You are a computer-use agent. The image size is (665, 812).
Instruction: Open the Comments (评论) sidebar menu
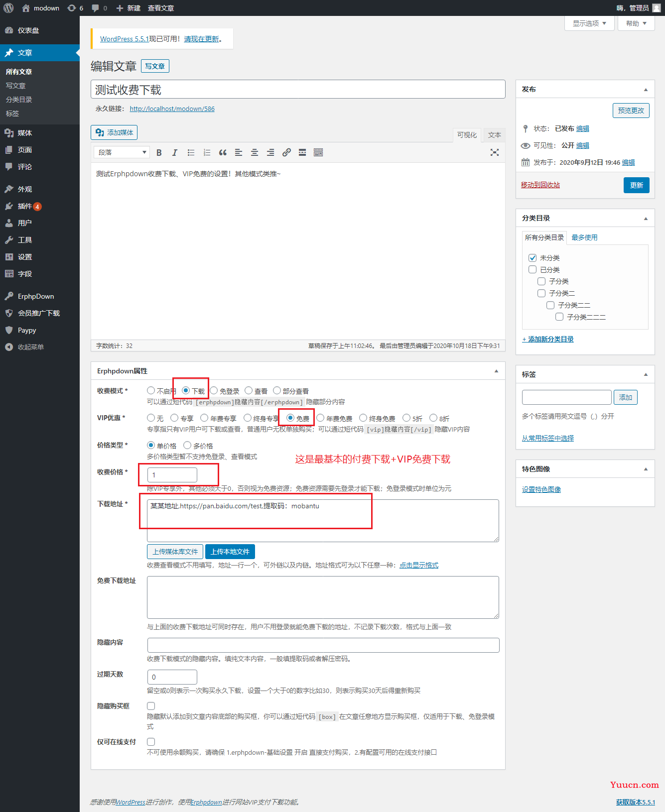coord(40,167)
